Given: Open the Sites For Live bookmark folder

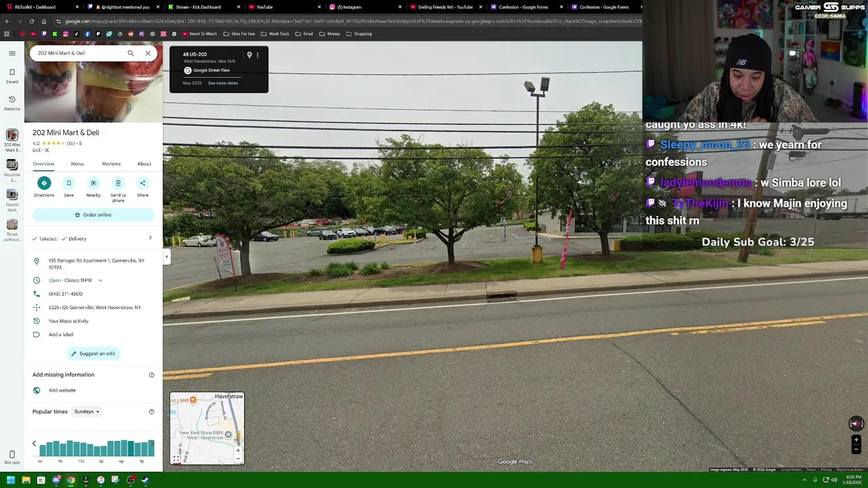Looking at the screenshot, I should pos(239,33).
